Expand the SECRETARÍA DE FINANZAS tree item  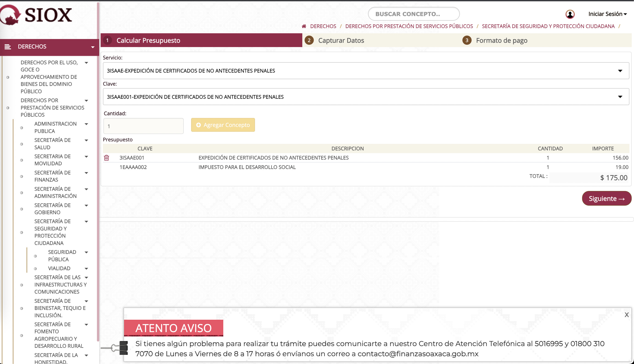click(86, 173)
